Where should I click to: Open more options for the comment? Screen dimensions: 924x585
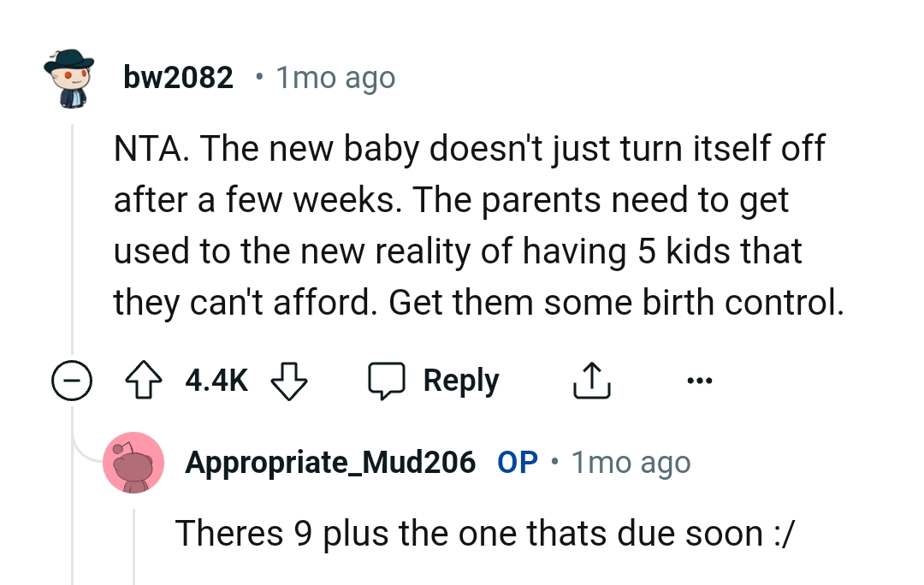[700, 381]
